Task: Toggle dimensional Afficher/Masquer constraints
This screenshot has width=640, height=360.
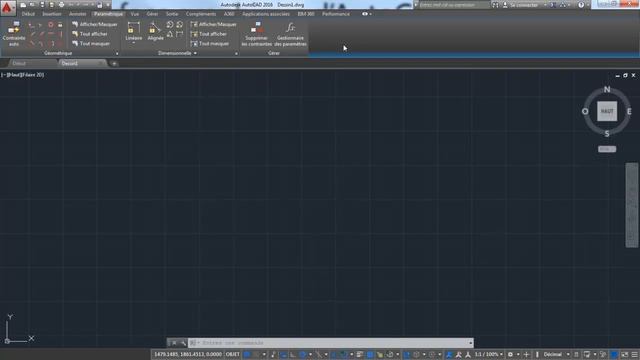Action: (213, 24)
